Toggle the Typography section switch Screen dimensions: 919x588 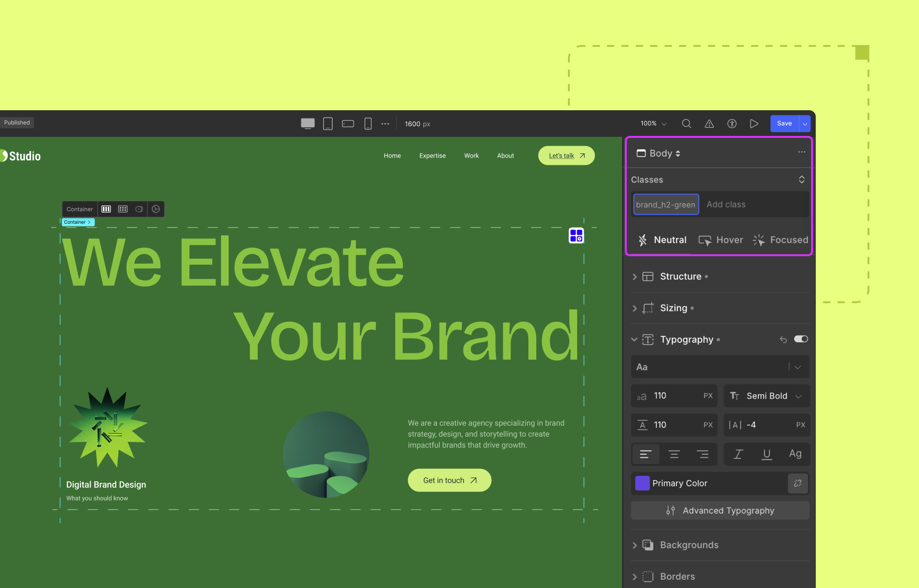[x=800, y=339]
